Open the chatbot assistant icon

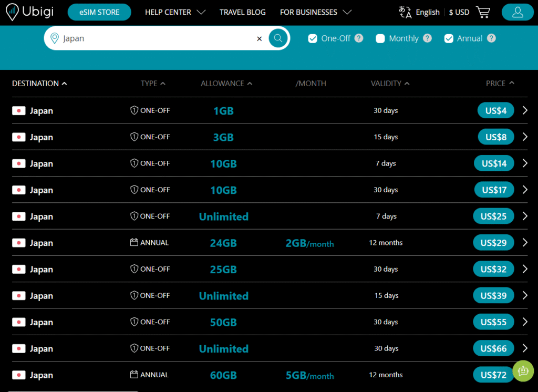click(523, 370)
